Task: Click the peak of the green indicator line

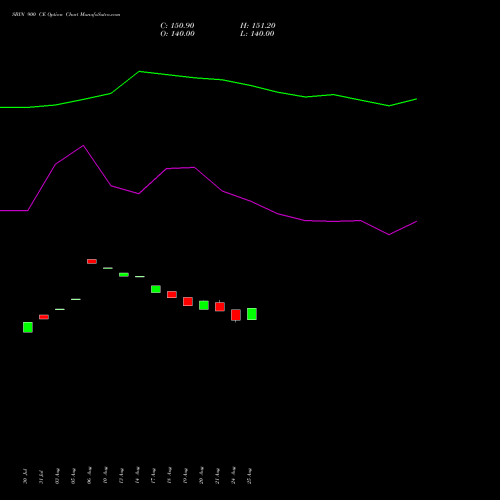Action: 139,71
